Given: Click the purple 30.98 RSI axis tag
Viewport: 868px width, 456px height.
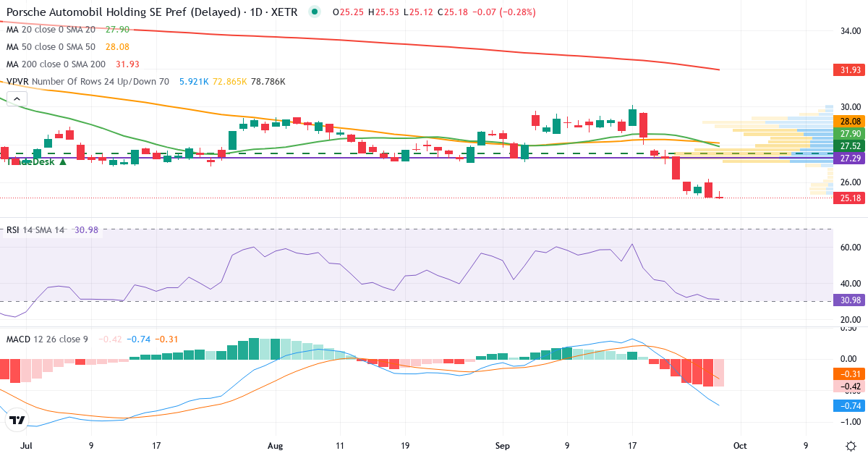Looking at the screenshot, I should point(850,300).
